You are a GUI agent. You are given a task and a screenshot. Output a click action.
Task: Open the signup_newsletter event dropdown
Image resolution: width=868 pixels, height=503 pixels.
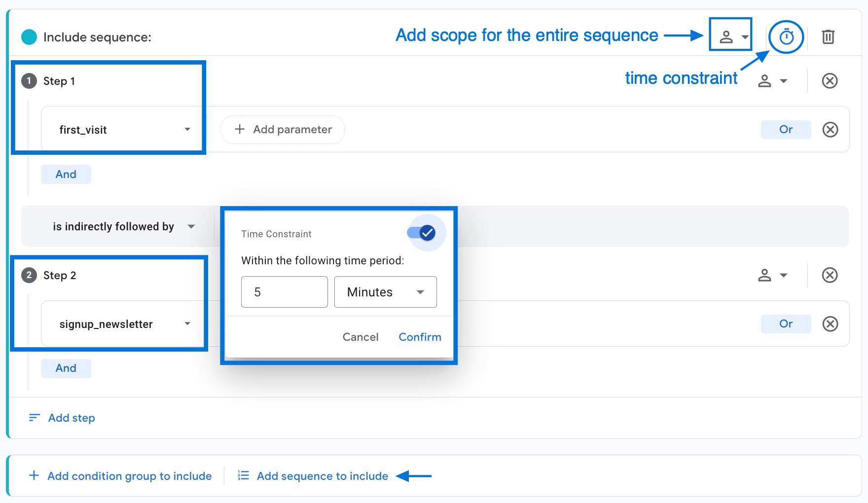point(124,324)
